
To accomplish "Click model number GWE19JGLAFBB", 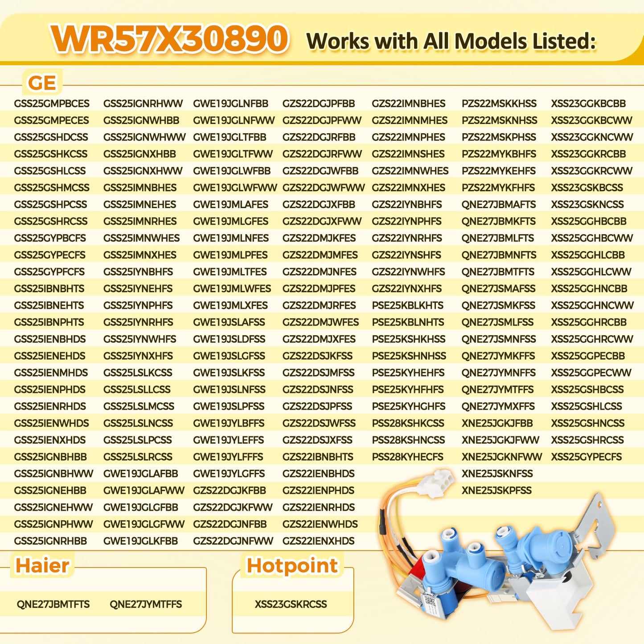I will click(x=141, y=473).
